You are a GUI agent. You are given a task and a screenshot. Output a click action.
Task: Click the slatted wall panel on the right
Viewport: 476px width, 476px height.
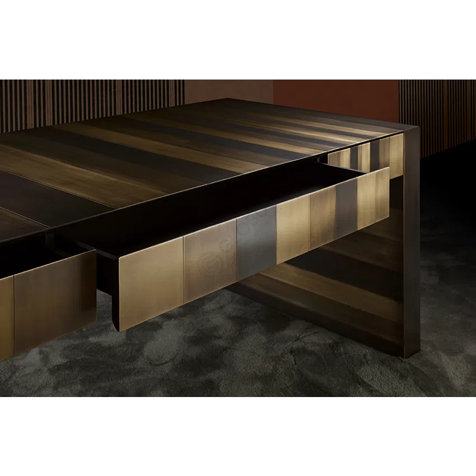pyautogui.click(x=437, y=112)
